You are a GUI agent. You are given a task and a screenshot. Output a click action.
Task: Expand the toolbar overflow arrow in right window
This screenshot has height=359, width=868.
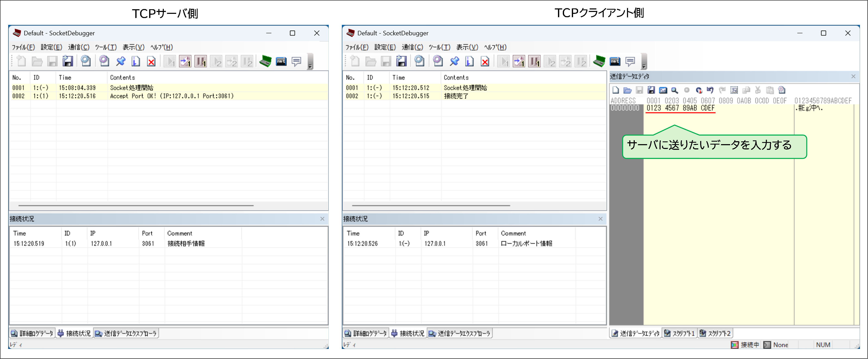pos(644,66)
